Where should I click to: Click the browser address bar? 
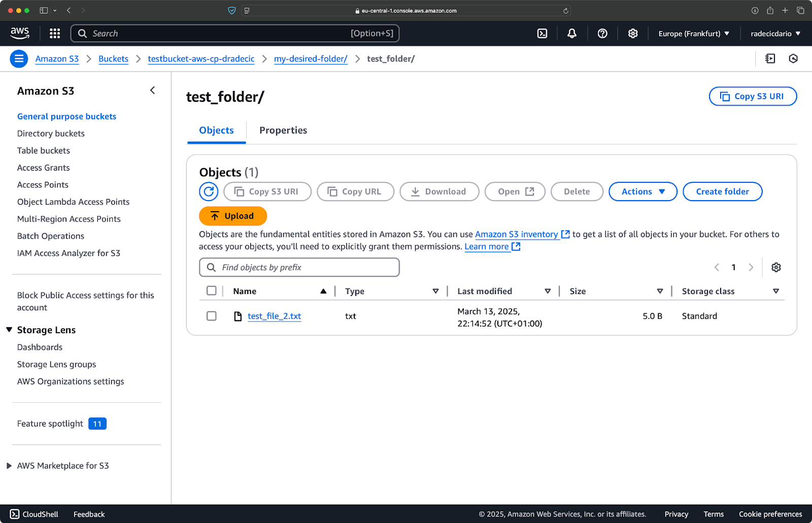[x=406, y=11]
